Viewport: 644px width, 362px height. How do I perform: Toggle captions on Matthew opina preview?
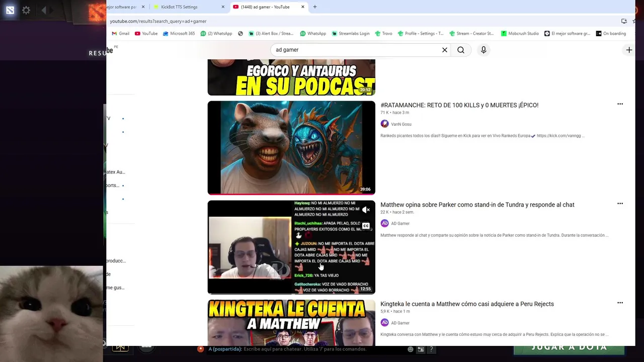[x=366, y=226]
